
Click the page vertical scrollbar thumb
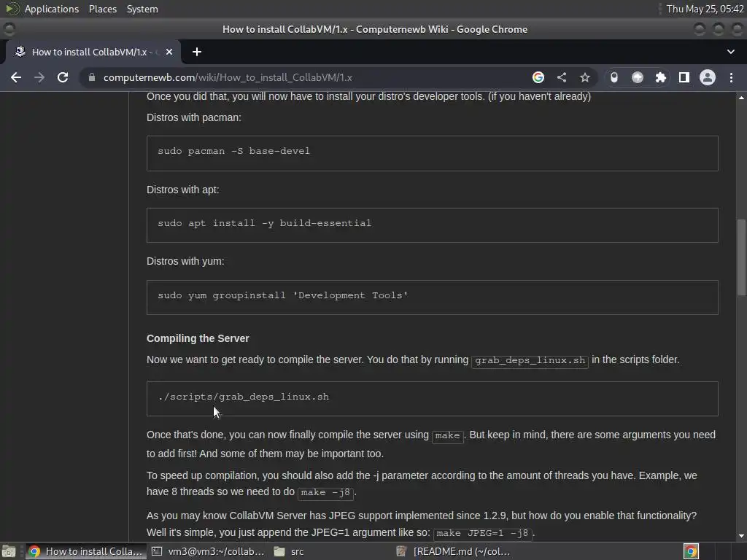(742, 257)
